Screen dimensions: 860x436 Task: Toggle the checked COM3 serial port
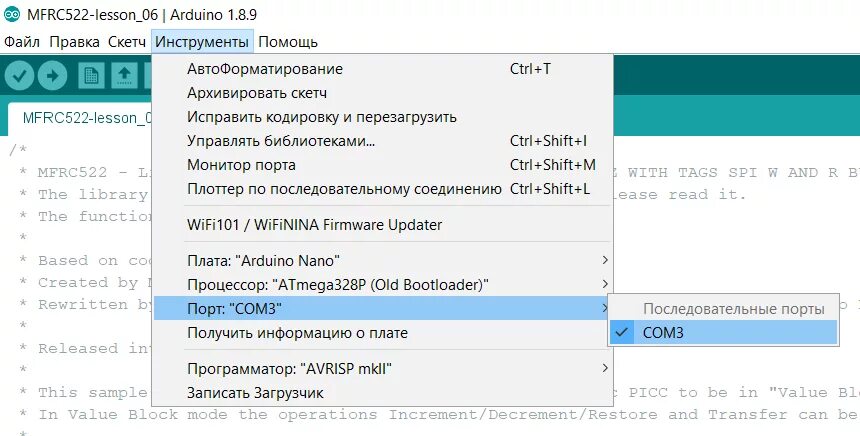[x=723, y=332]
